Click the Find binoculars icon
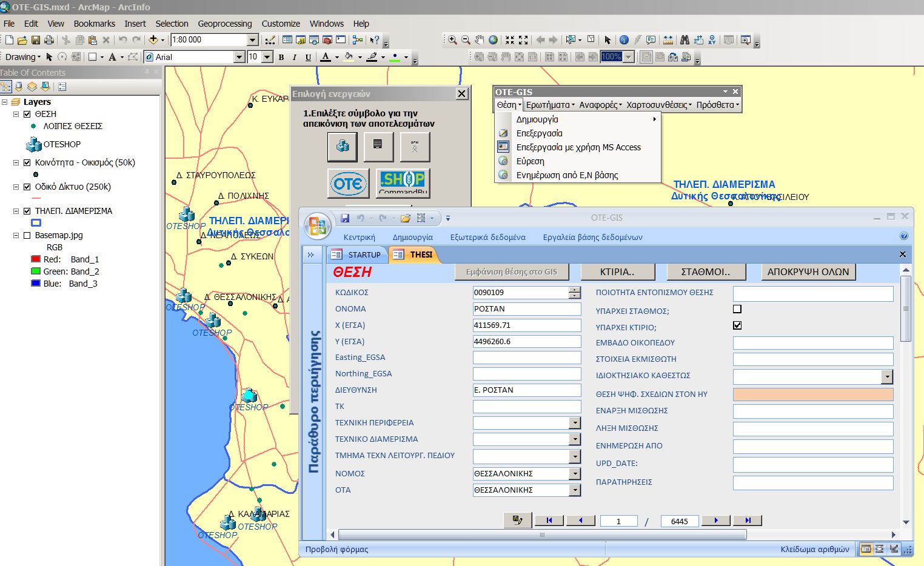This screenshot has height=566, width=924. pyautogui.click(x=685, y=40)
